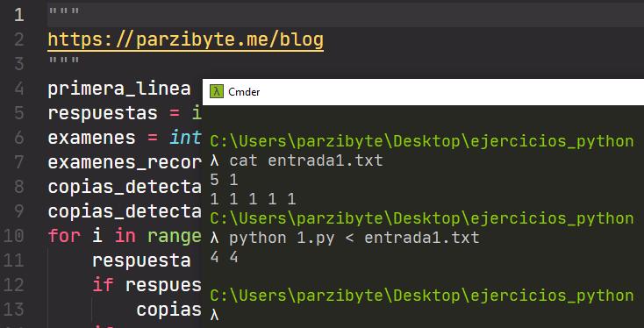Screen dimensions: 644x328
Task: Click the '4 4' result line in Cmder
Action: (x=224, y=257)
